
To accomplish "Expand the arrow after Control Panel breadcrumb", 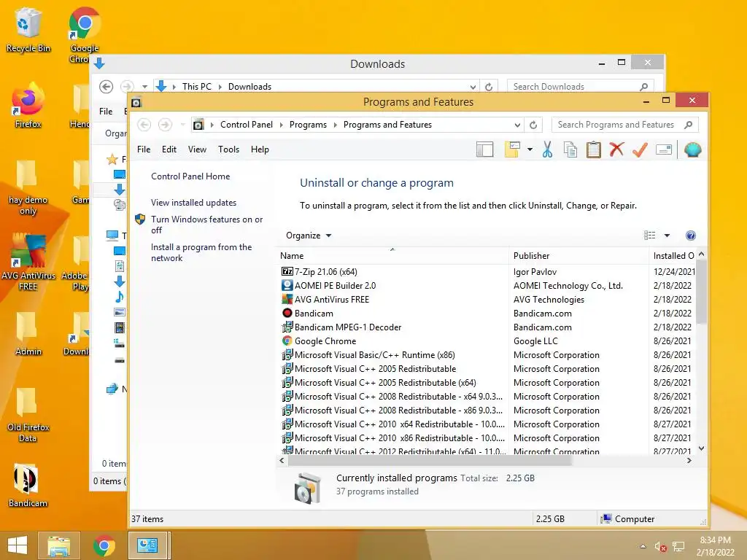I will (281, 125).
